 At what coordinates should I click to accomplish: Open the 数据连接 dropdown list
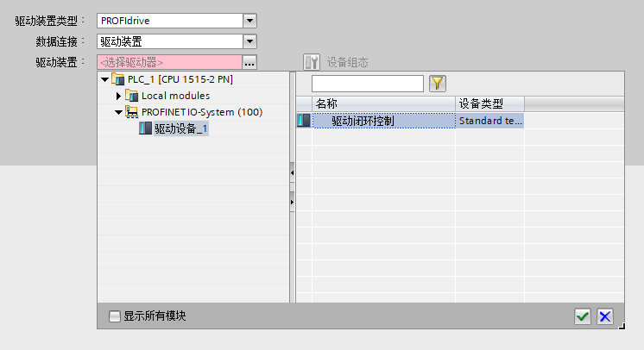[249, 41]
